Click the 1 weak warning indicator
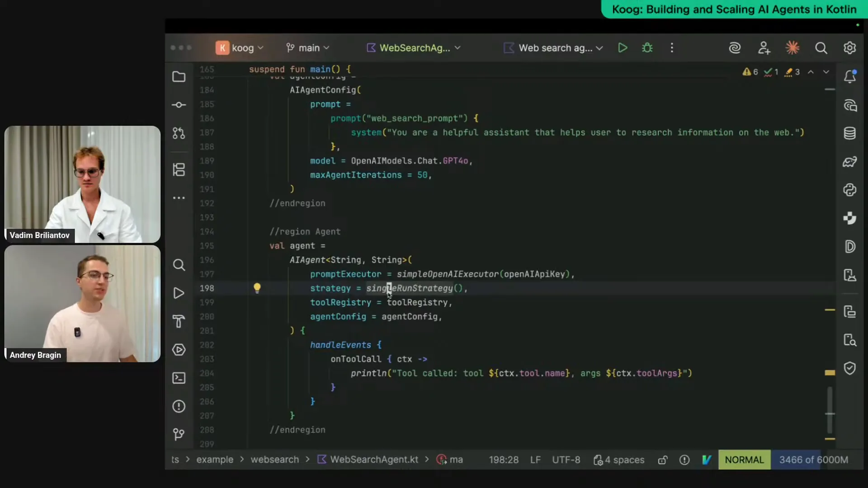Viewport: 868px width, 488px height. pyautogui.click(x=771, y=72)
